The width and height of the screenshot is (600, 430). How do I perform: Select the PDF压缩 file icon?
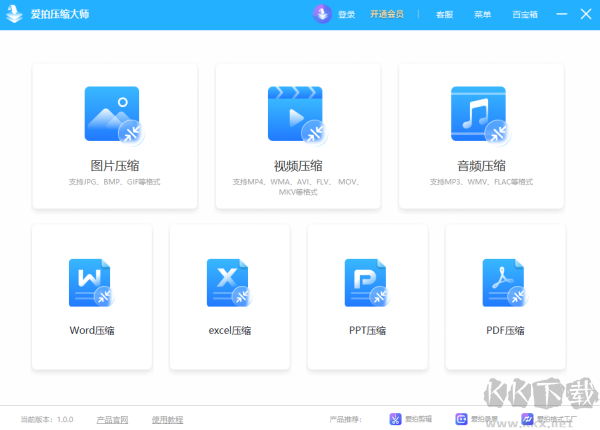tap(505, 283)
